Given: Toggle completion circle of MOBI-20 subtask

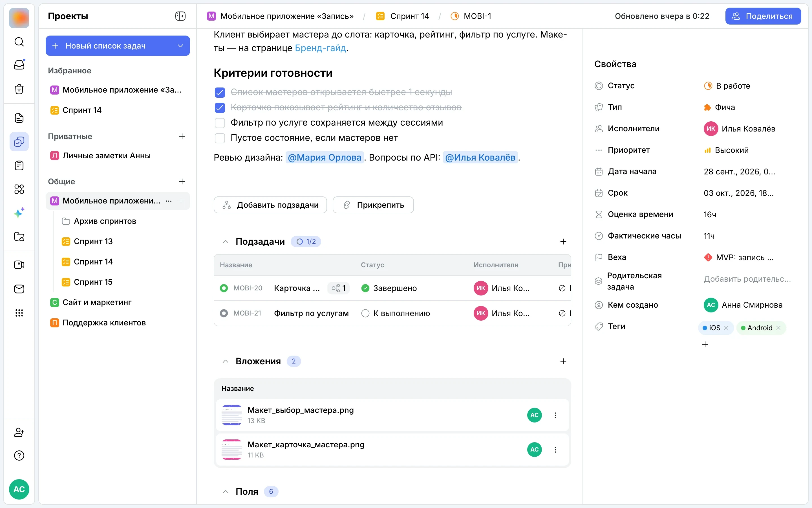Looking at the screenshot, I should point(224,288).
